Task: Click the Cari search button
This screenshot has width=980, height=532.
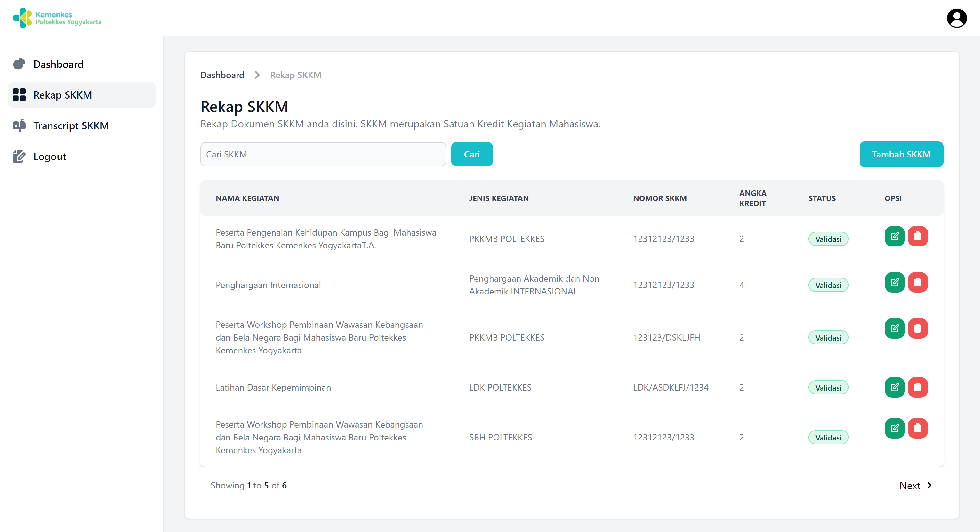Action: coord(471,154)
